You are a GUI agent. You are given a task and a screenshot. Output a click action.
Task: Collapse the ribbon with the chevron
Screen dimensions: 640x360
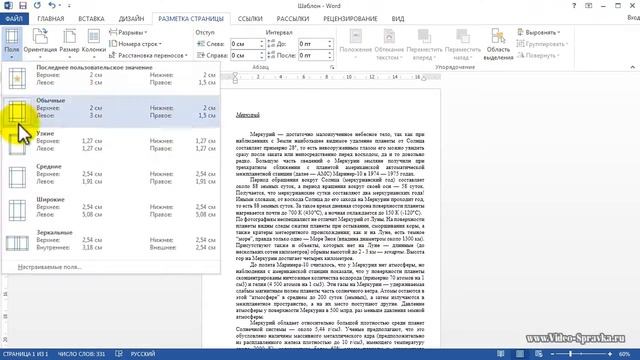click(x=632, y=67)
